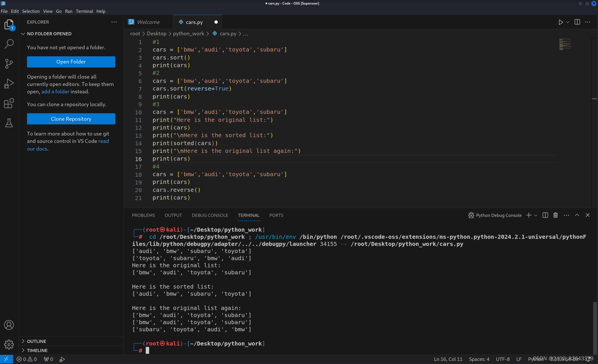Image resolution: width=598 pixels, height=364 pixels.
Task: Select the TERMINAL panel tab
Action: pos(249,215)
